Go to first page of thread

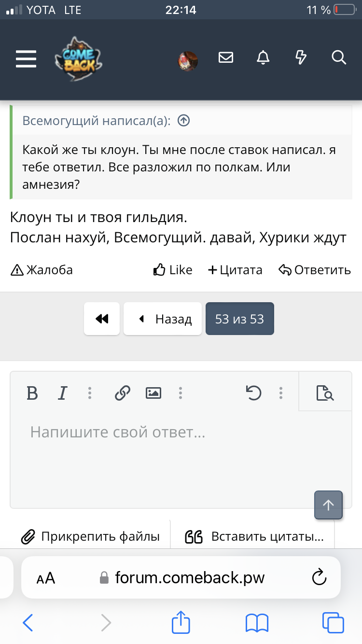(x=102, y=319)
